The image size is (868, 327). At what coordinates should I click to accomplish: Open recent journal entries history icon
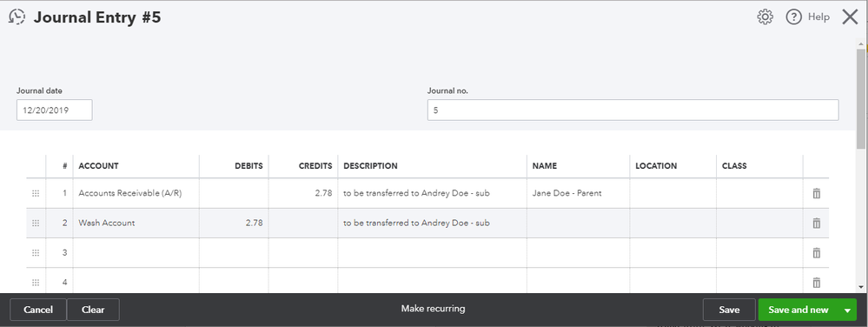pos(17,17)
